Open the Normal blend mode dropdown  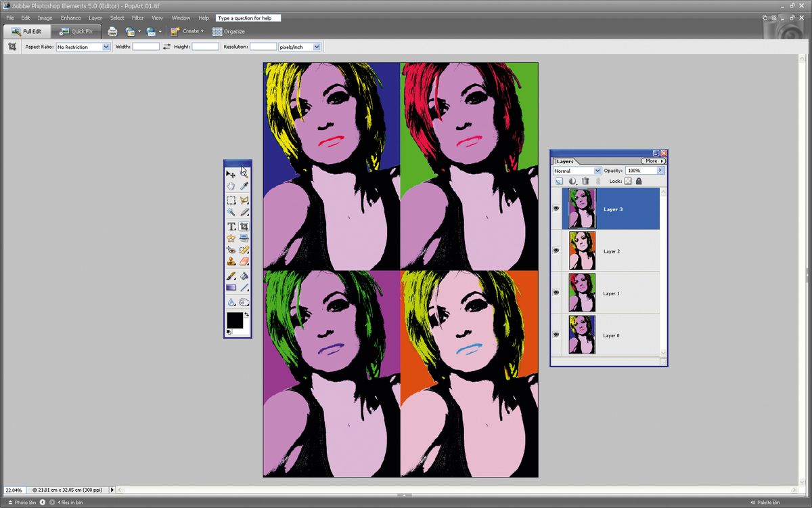[597, 171]
